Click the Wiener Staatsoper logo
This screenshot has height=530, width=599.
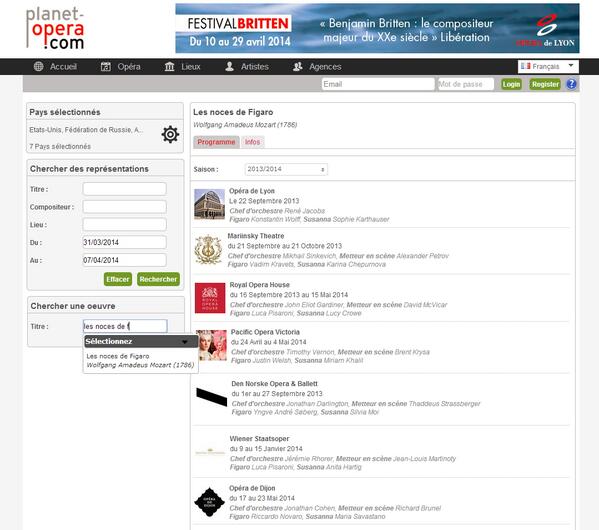(x=210, y=452)
